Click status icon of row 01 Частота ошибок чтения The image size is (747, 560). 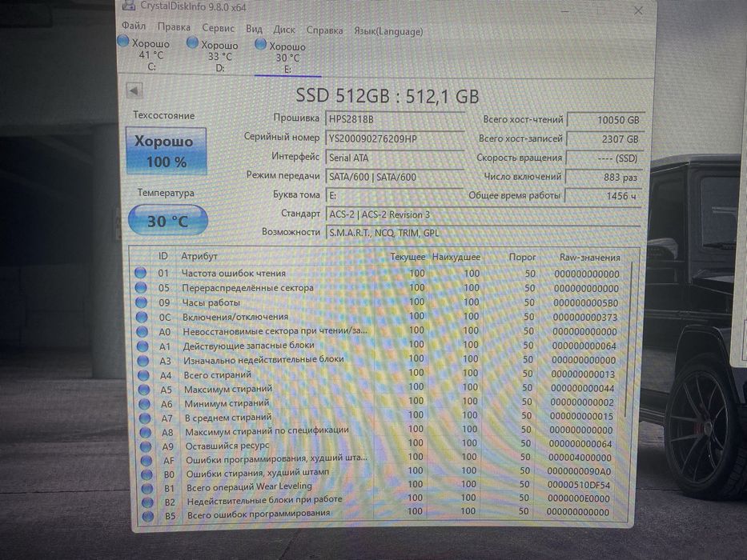[x=140, y=272]
